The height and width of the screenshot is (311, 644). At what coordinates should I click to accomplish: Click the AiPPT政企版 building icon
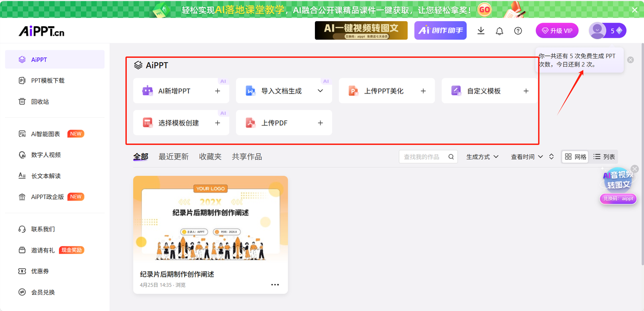[x=22, y=197]
